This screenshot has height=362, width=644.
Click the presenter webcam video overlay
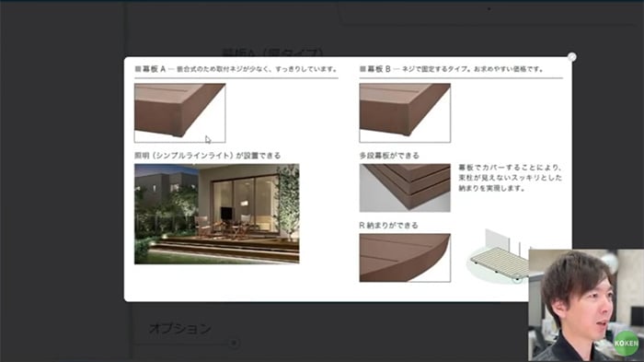point(586,305)
